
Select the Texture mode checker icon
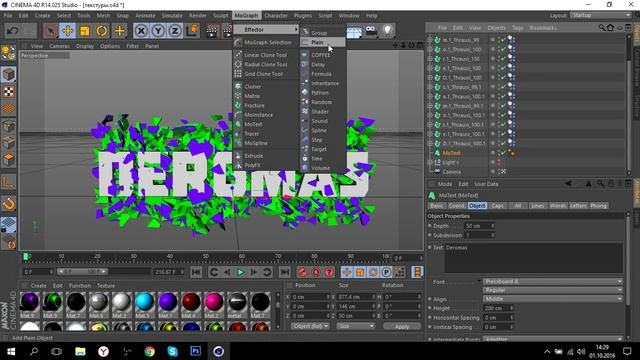tap(9, 92)
